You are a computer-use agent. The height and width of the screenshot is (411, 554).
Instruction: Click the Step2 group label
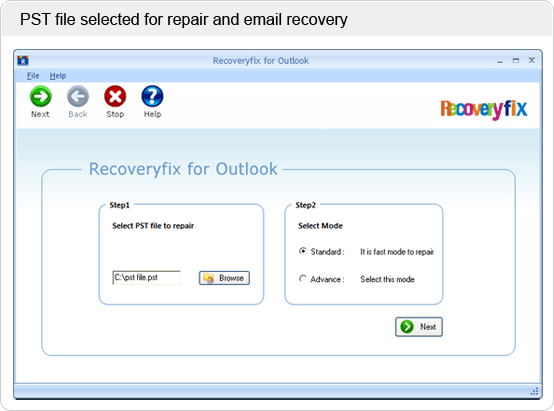305,205
